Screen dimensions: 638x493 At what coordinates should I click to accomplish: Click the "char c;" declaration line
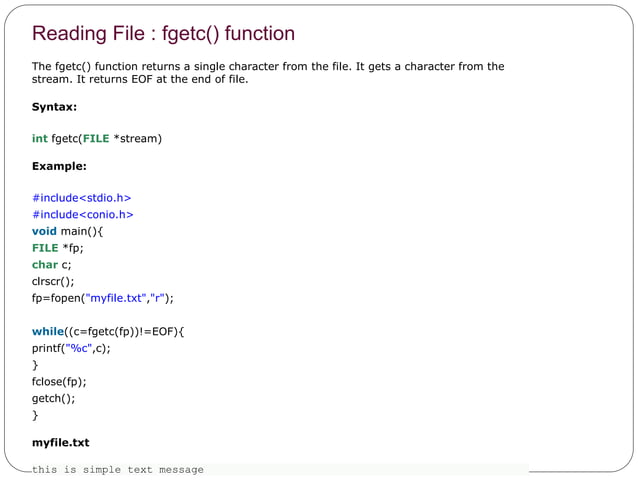coord(51,265)
